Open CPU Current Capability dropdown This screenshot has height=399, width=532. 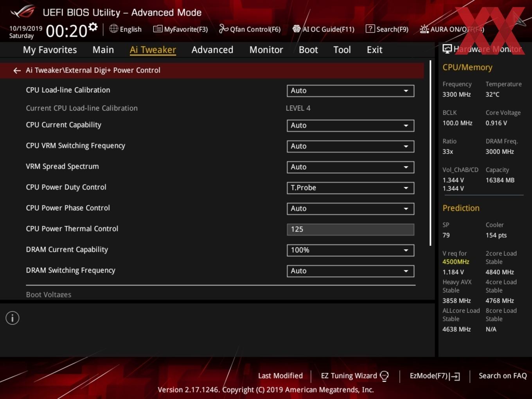tap(350, 126)
